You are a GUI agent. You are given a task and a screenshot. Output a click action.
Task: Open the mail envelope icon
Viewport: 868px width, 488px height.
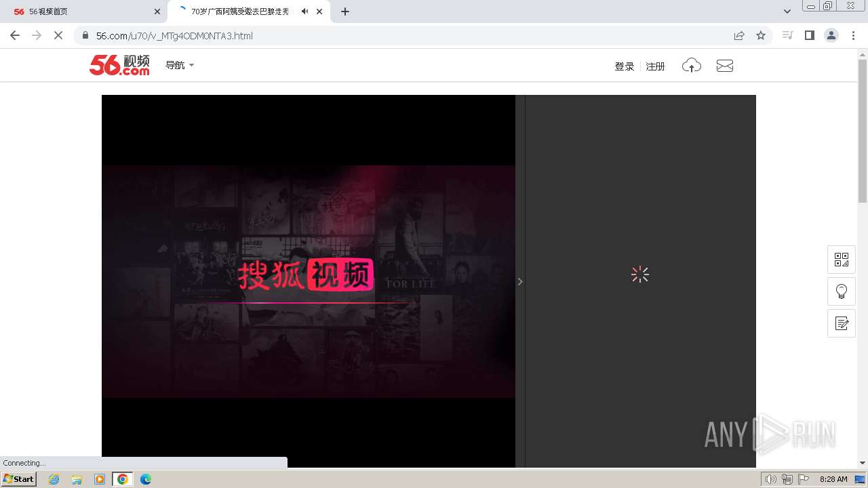[725, 65]
